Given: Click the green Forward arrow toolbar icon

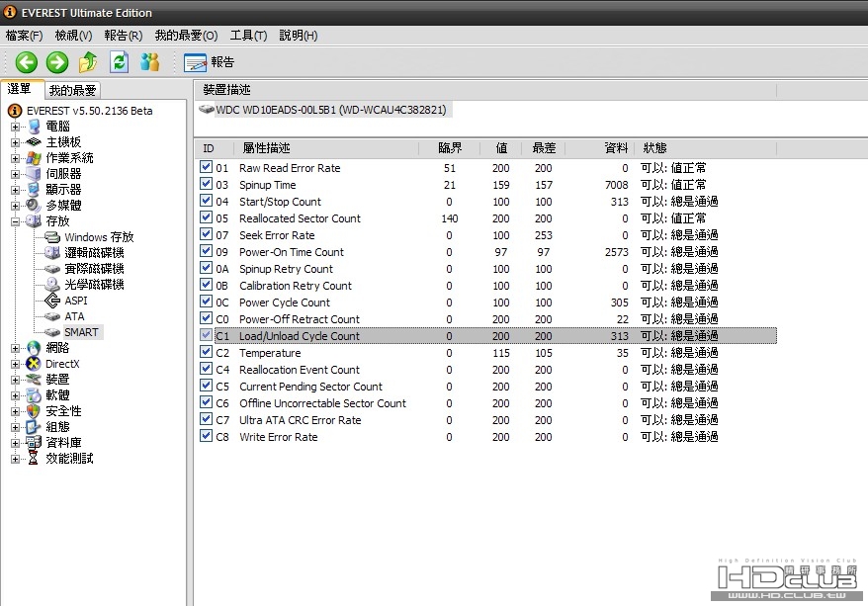Looking at the screenshot, I should click(x=57, y=62).
